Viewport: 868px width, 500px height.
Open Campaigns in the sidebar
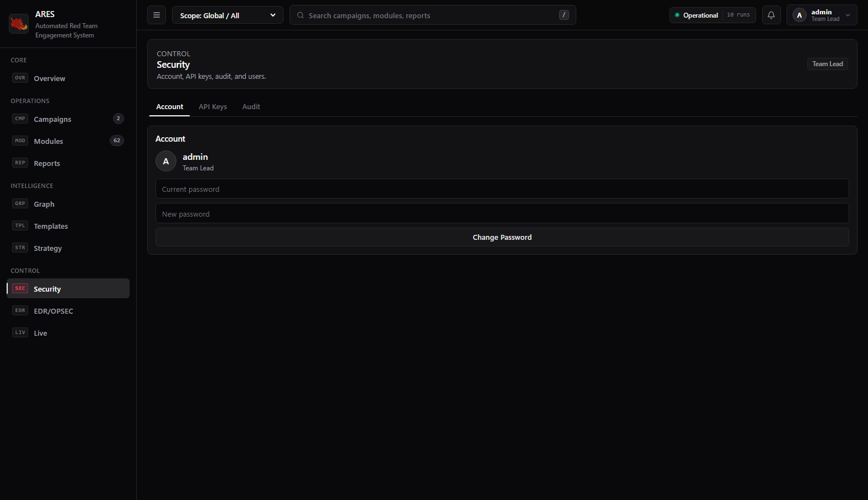(x=68, y=119)
